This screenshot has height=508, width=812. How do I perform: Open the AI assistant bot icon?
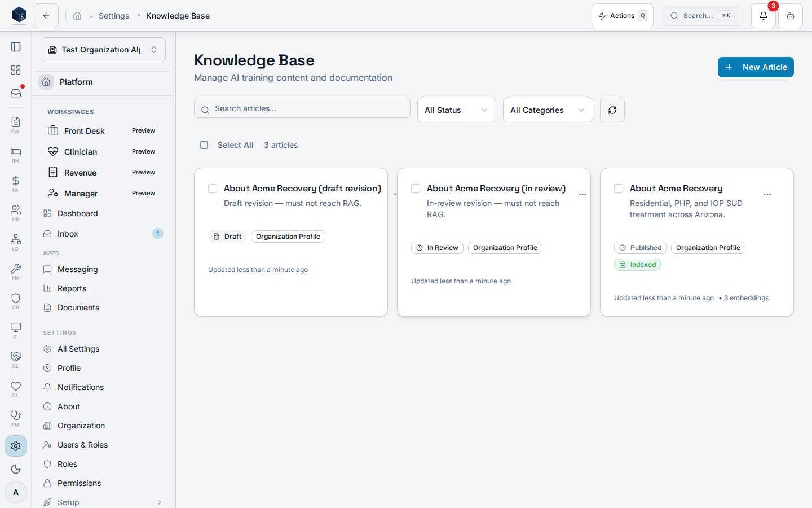791,16
